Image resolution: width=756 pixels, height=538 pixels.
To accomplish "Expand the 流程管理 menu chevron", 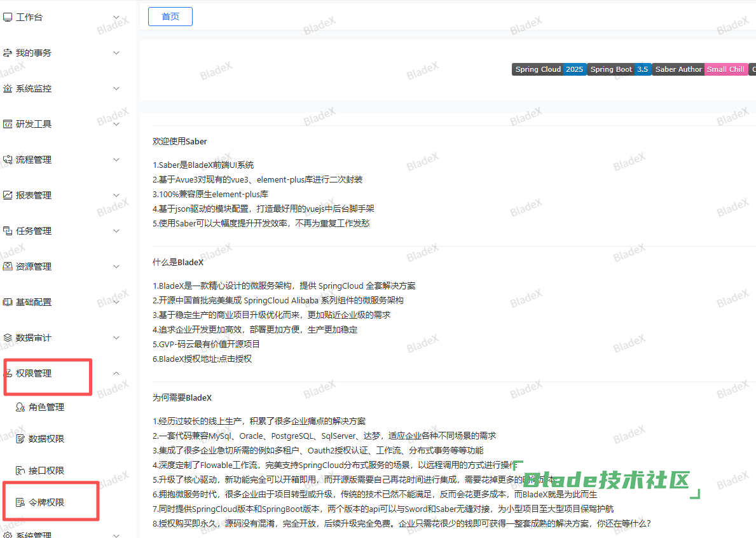I will (x=116, y=160).
